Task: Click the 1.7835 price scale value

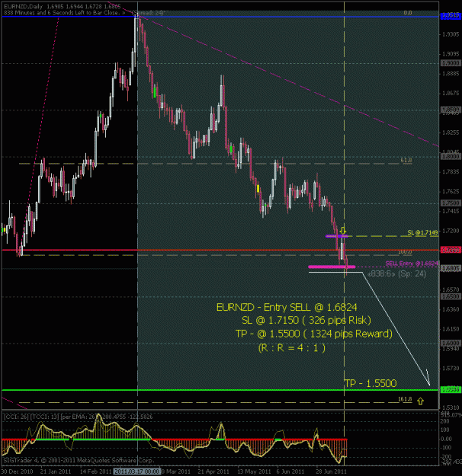Action: (x=451, y=172)
